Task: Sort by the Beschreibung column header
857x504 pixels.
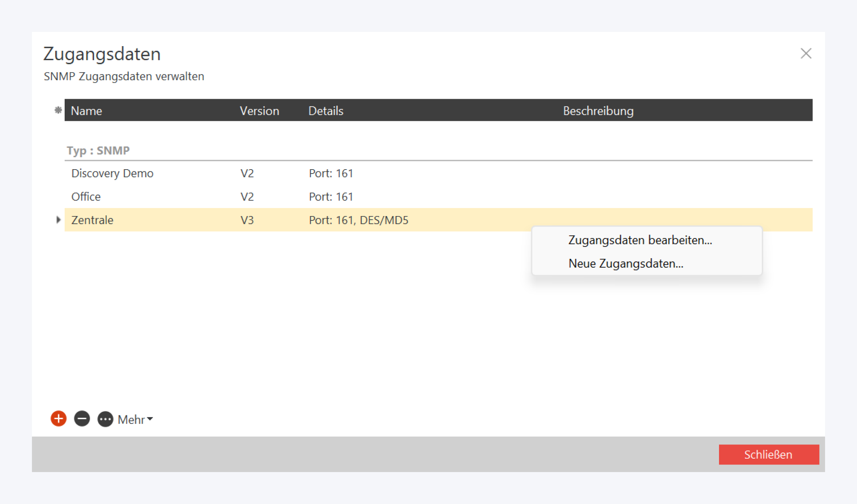Action: tap(598, 111)
